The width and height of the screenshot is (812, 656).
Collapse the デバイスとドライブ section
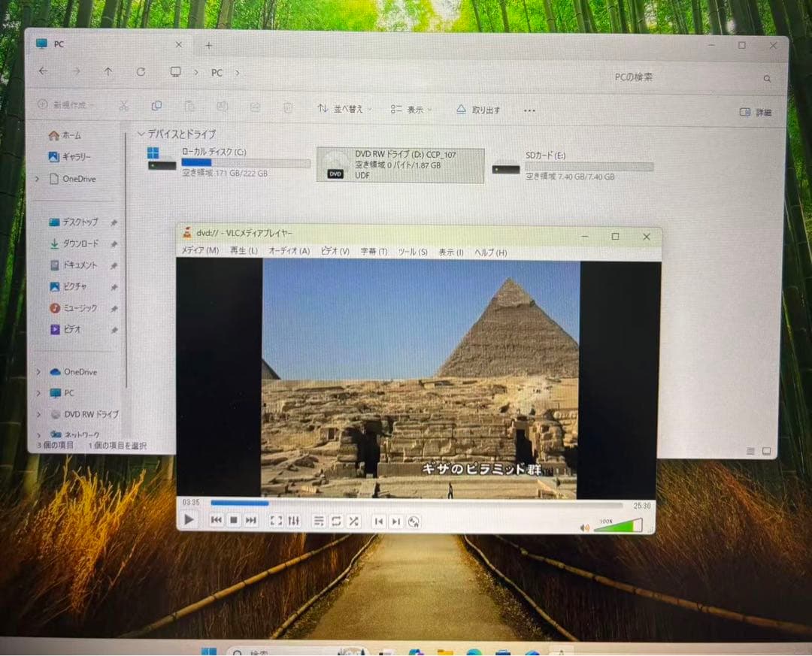(x=141, y=134)
